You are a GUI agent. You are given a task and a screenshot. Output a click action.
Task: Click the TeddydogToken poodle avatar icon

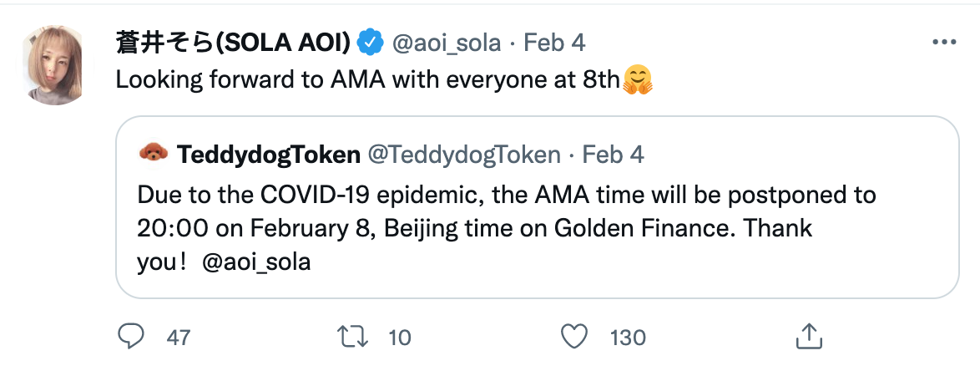pos(152,154)
